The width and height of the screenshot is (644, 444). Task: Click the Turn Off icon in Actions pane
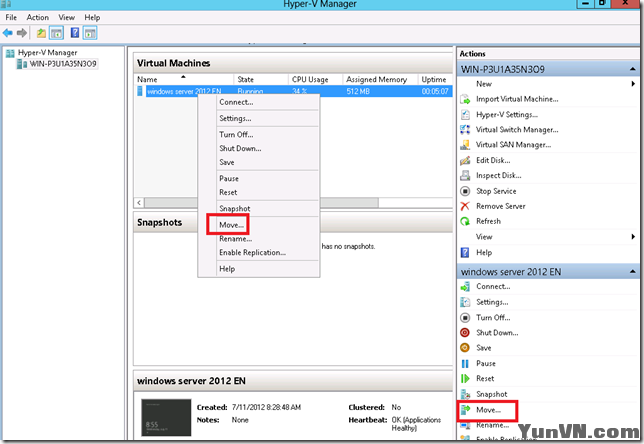point(465,317)
